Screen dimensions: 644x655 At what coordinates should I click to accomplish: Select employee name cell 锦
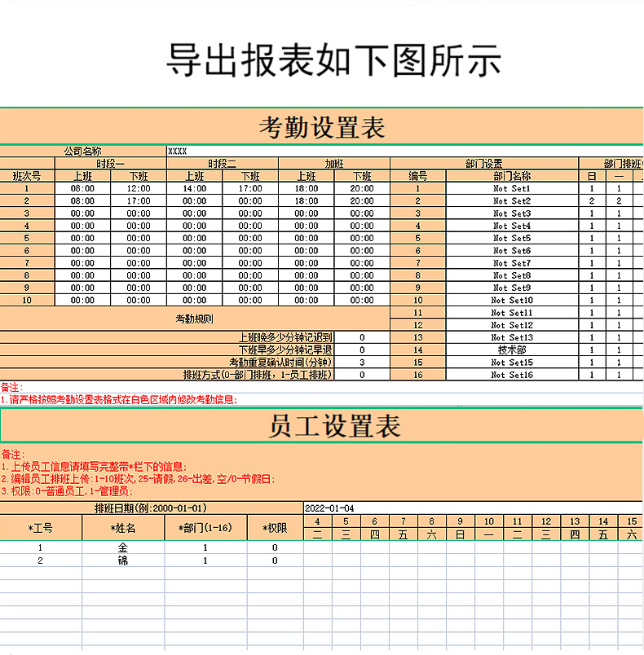(x=123, y=560)
